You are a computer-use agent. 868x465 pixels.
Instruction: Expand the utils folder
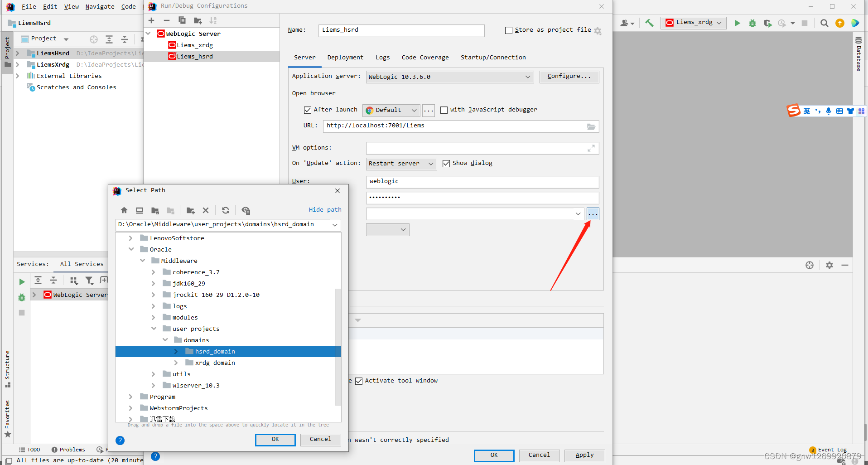tap(154, 373)
